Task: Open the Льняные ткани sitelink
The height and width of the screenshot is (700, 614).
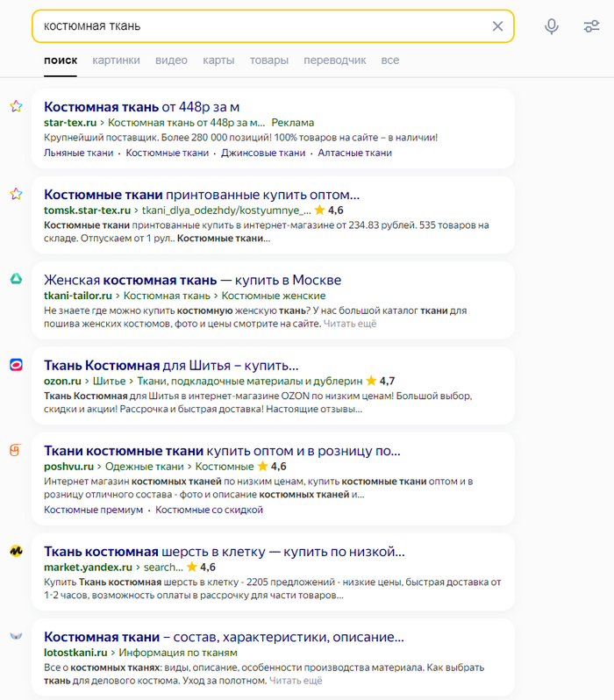Action: (x=79, y=153)
